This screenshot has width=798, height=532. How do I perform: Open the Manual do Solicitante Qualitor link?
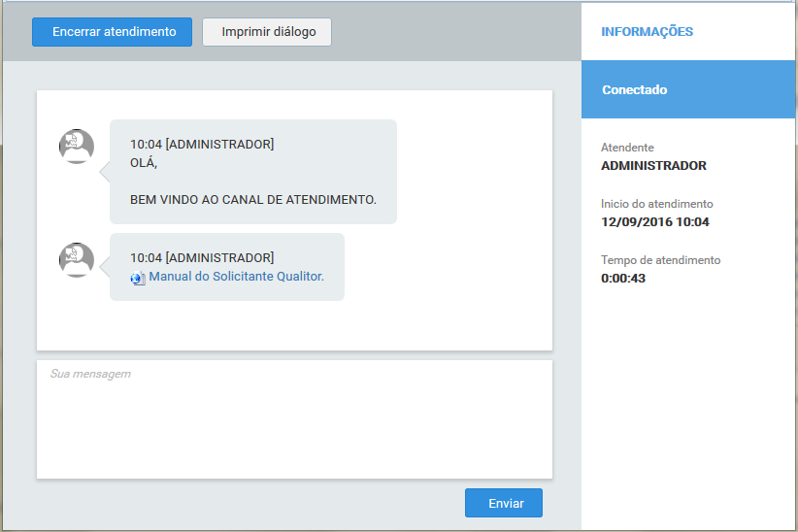(x=237, y=277)
